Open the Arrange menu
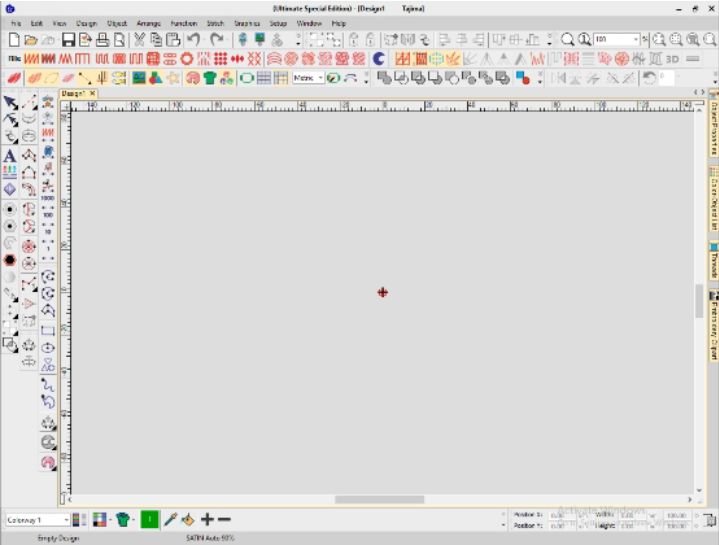This screenshot has width=719, height=545. (149, 23)
